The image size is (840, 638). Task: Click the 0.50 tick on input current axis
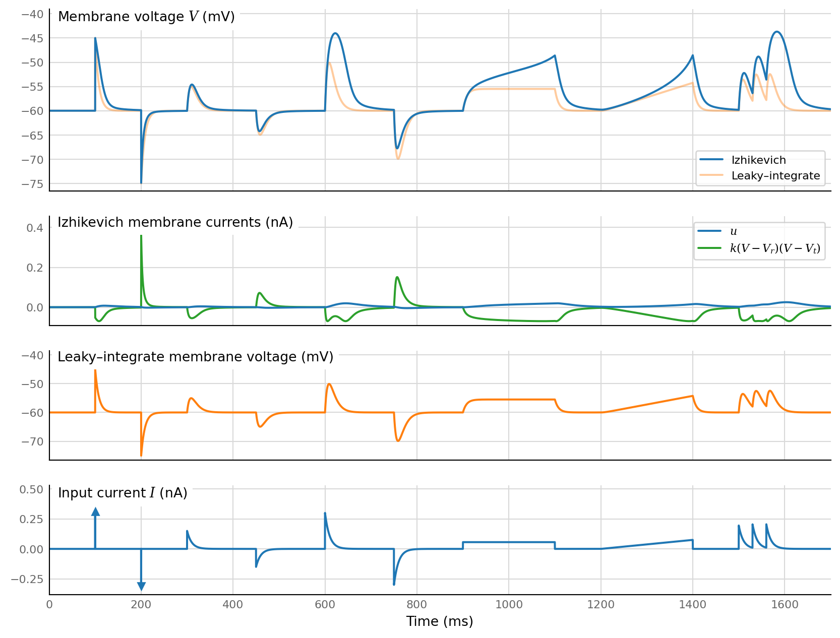point(31,489)
